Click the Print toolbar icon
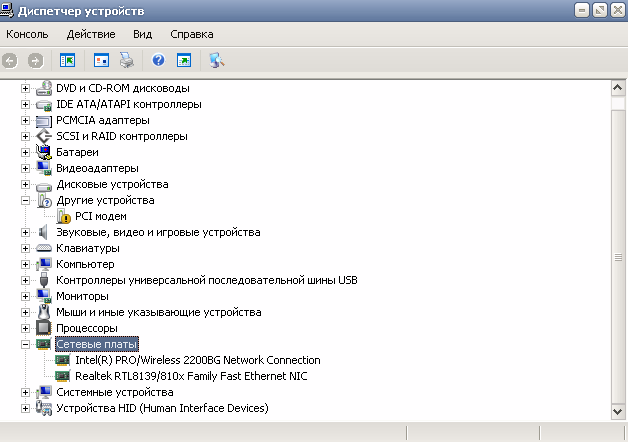Screen dimensions: 628x442 coord(127,60)
